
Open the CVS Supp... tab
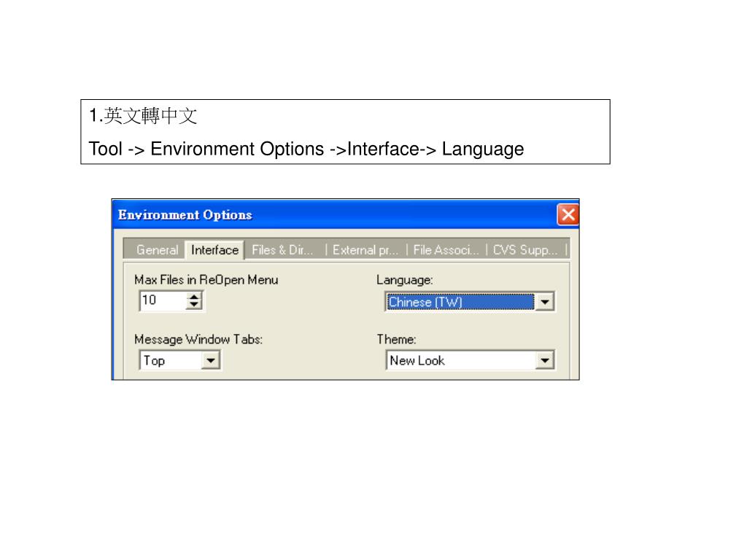[x=525, y=250]
